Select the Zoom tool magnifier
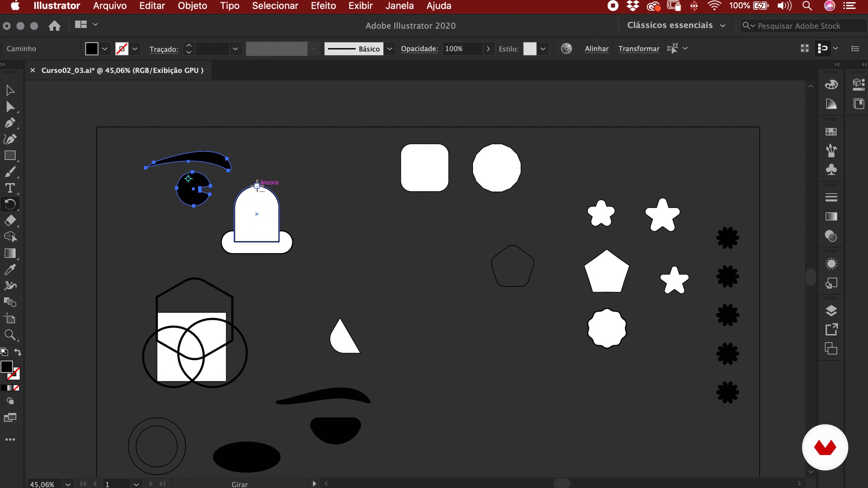Viewport: 868px width, 488px height. click(10, 335)
